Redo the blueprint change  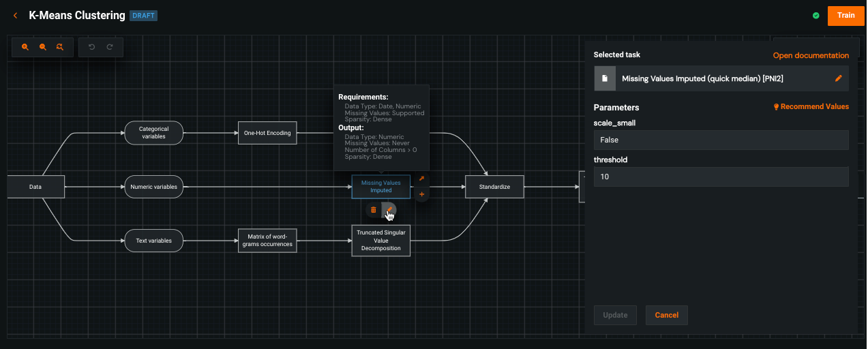(x=109, y=47)
